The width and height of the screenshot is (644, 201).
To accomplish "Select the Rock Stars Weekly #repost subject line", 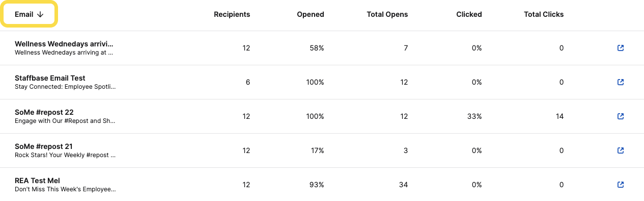I will coord(65,155).
